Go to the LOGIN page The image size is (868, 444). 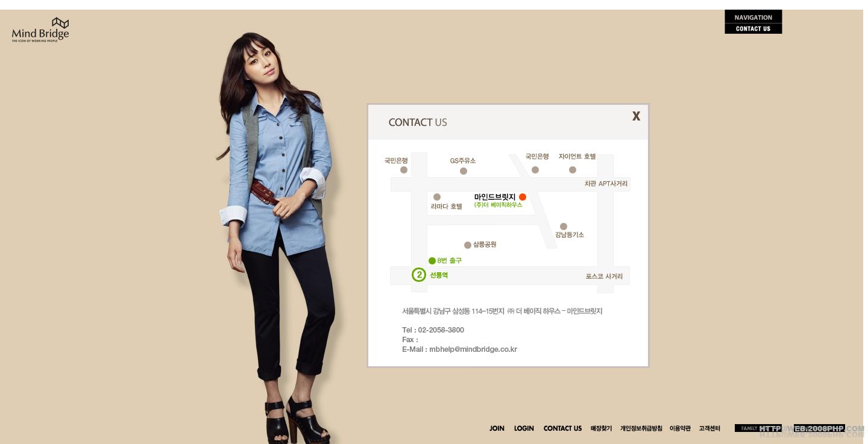(524, 428)
